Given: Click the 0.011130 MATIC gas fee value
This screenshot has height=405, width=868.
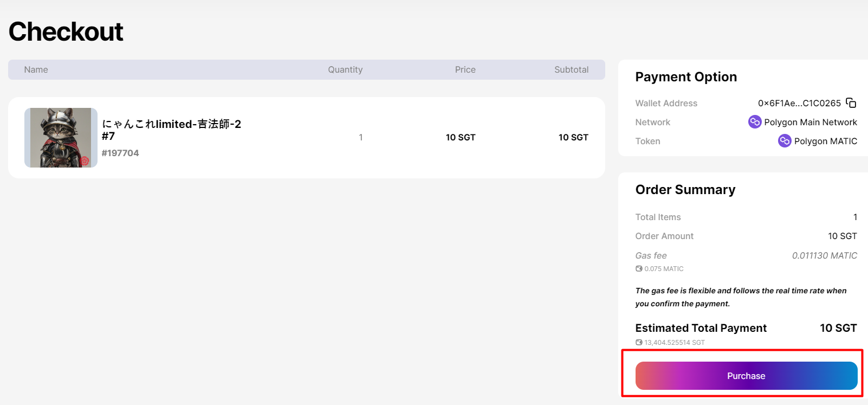Looking at the screenshot, I should click(824, 255).
